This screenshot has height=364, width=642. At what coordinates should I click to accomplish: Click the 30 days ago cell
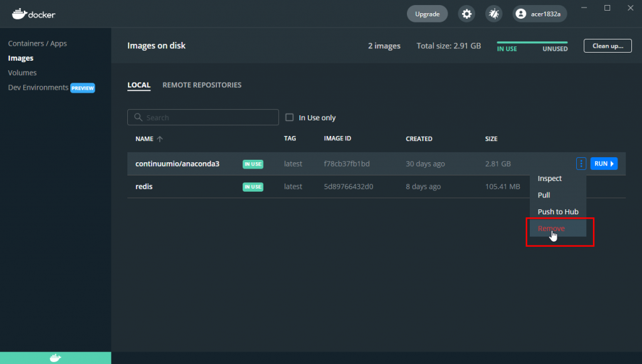(425, 164)
